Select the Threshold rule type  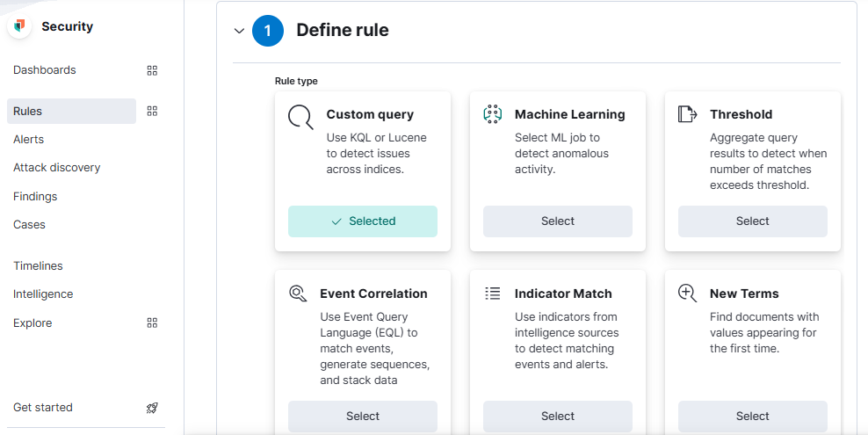753,221
